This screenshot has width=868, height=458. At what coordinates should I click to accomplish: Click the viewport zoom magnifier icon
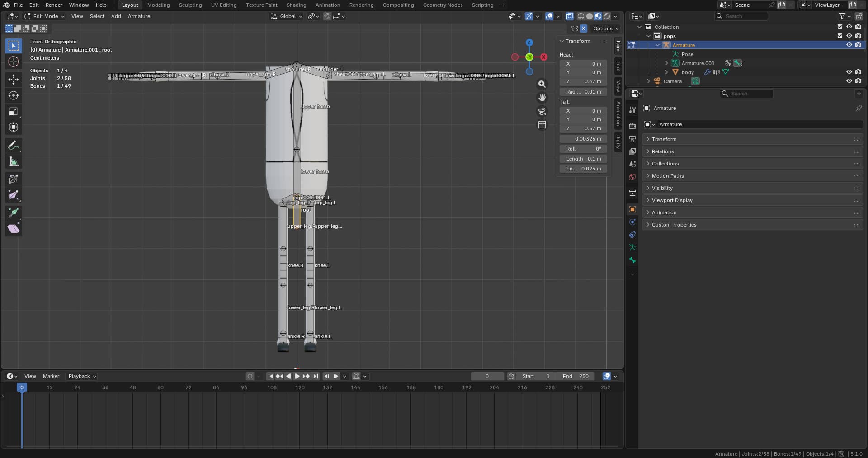point(542,84)
